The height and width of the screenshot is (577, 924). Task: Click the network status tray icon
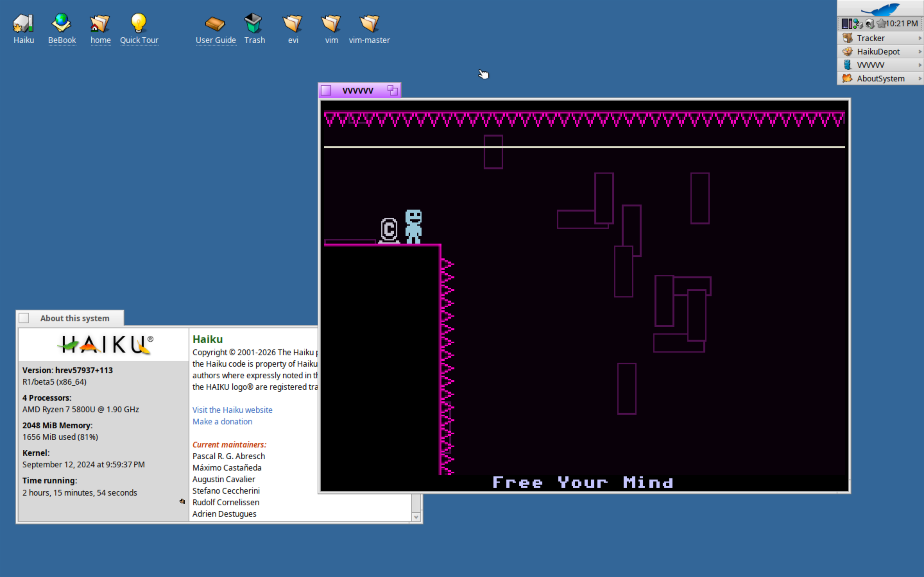click(858, 24)
